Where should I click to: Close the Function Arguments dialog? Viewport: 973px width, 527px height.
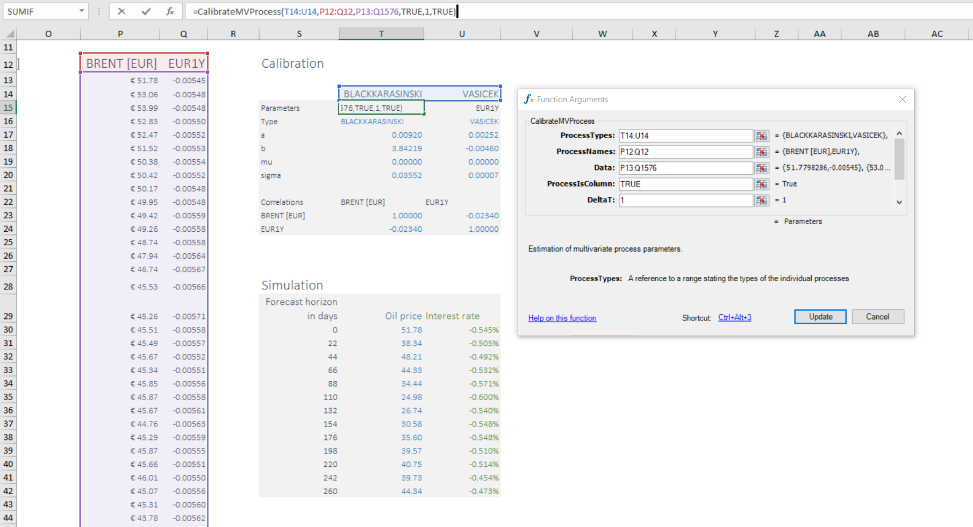click(902, 99)
